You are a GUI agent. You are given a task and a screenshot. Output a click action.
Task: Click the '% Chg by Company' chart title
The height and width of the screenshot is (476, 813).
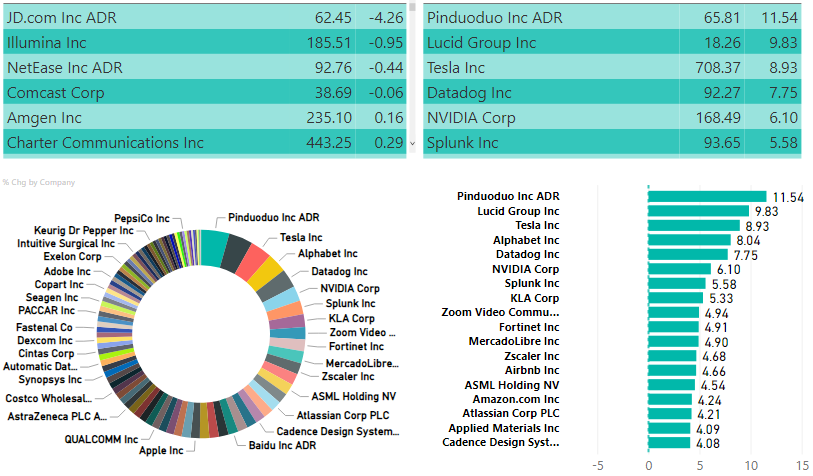click(39, 183)
